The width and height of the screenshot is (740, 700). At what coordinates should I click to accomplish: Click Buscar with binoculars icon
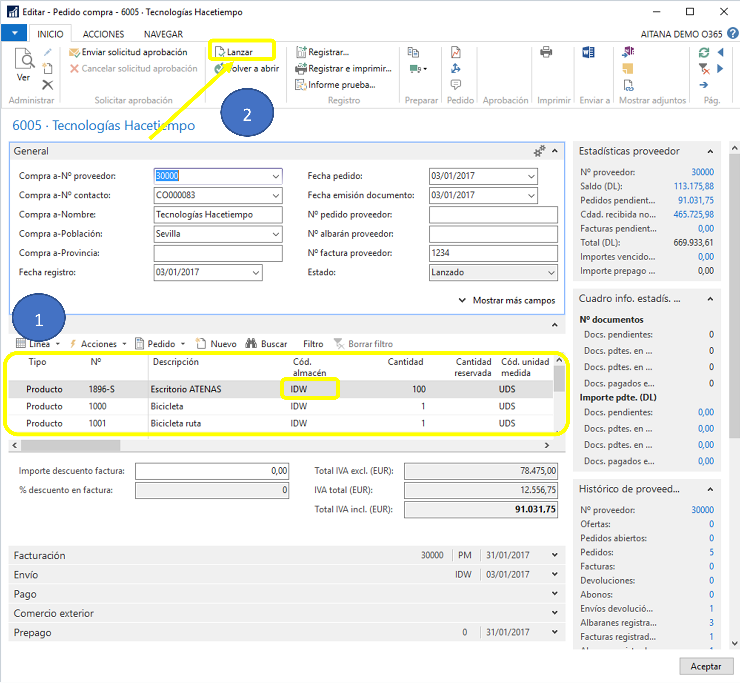click(x=266, y=344)
